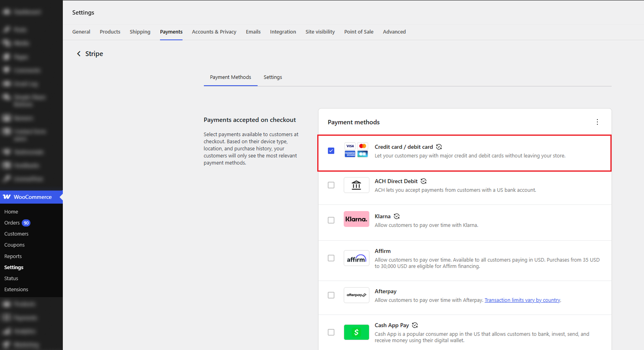Enable the Cash App Pay checkbox
Image resolution: width=644 pixels, height=350 pixels.
[331, 332]
